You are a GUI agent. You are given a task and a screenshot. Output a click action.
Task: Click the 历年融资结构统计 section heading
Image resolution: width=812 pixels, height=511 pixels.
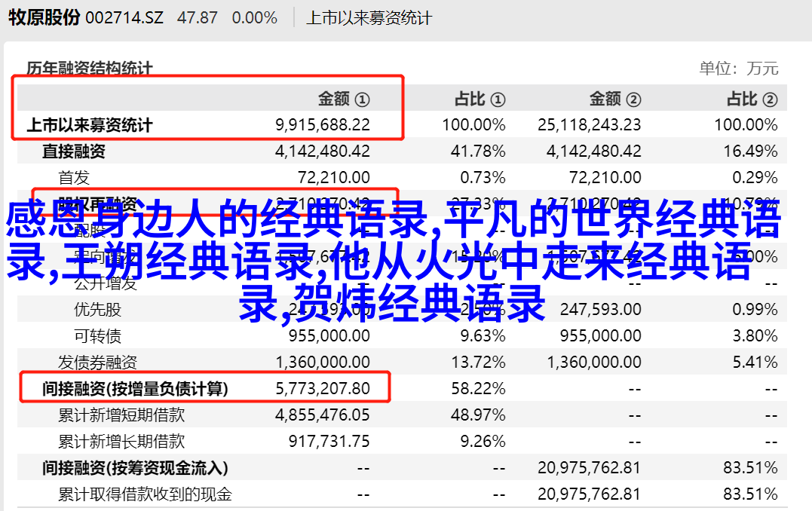coord(90,69)
